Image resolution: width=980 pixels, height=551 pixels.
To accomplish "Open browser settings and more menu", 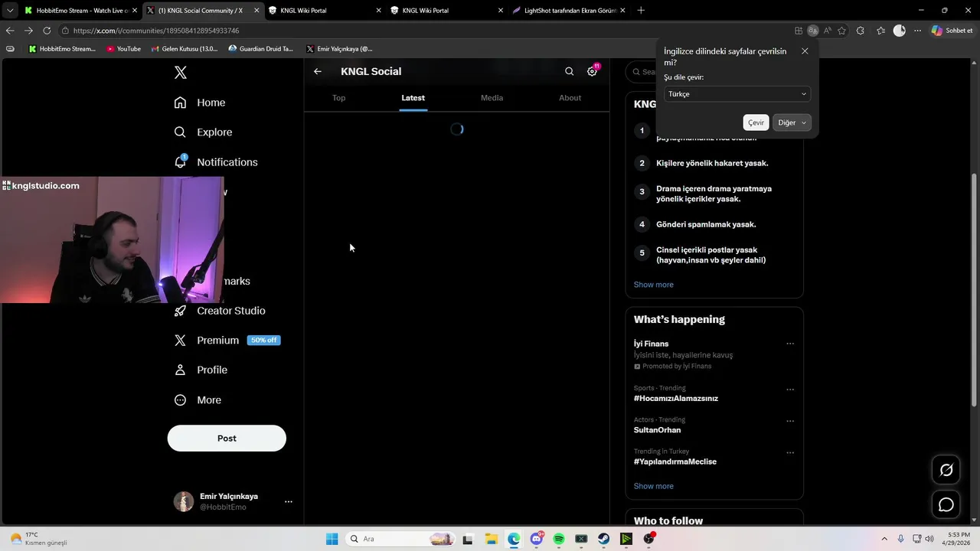I will pos(919,31).
